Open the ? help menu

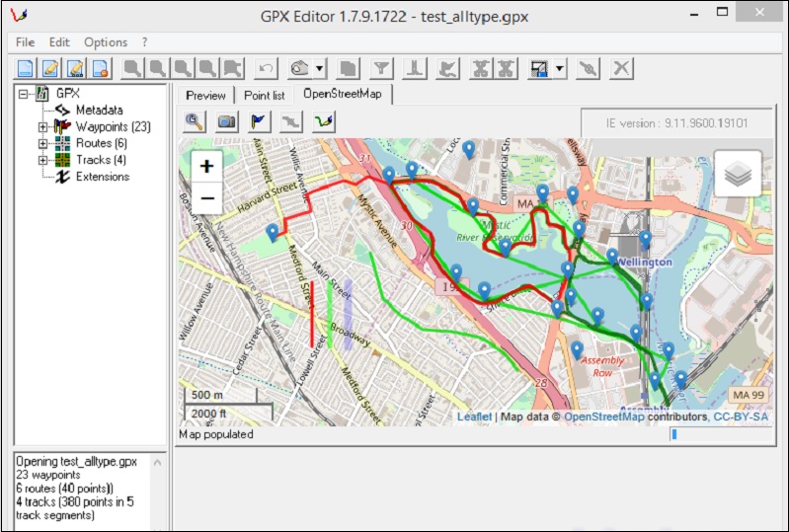(x=144, y=42)
